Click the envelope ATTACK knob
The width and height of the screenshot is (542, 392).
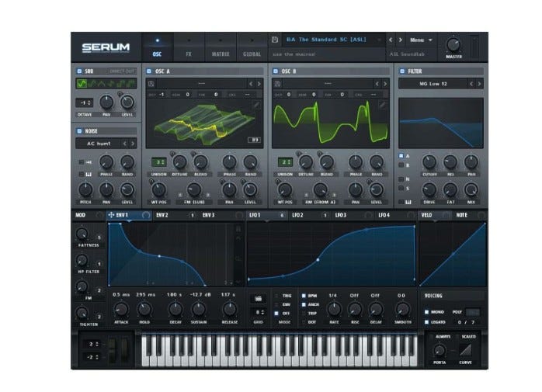[121, 309]
